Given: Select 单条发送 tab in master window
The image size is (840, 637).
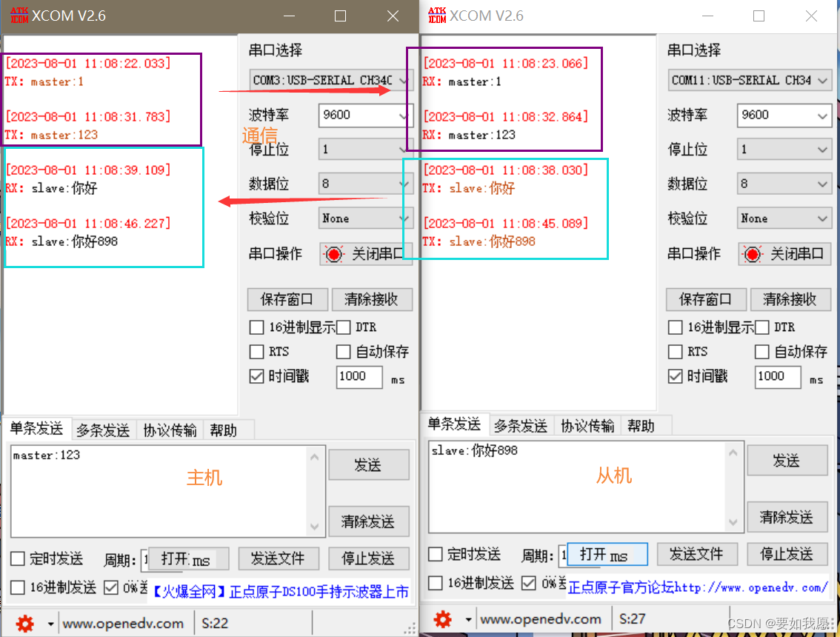Looking at the screenshot, I should (x=36, y=429).
